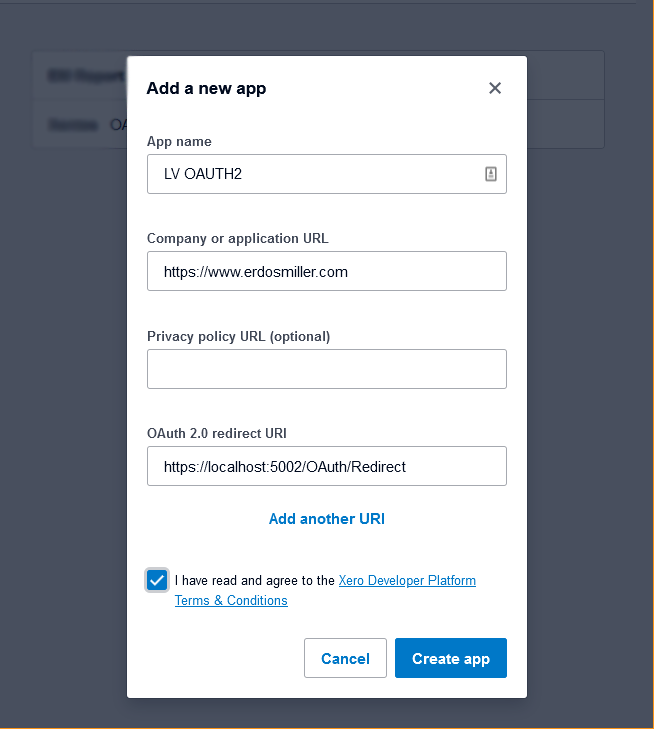Viewport: 654px width, 729px height.
Task: Click the Create app button
Action: [451, 658]
